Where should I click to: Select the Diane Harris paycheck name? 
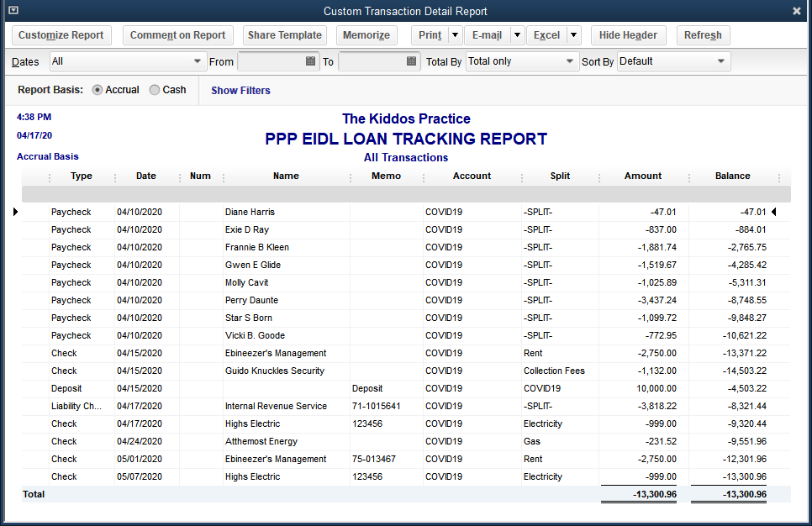click(x=250, y=212)
